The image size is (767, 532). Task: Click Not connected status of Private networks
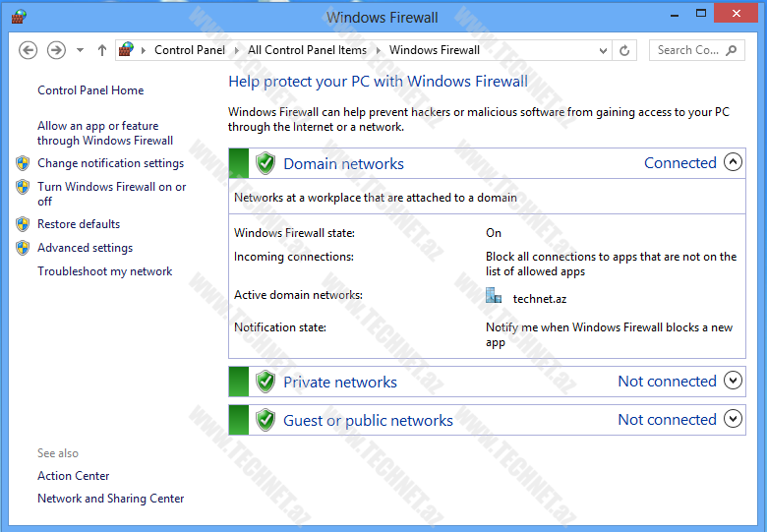click(668, 381)
